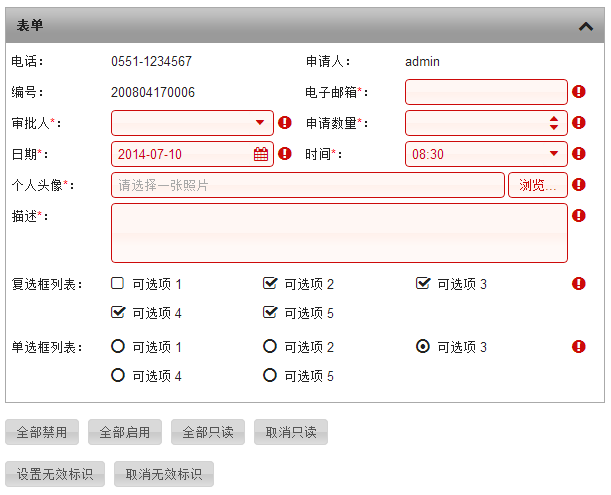Click the error icon beside 描述 textarea
Image resolution: width=611 pixels, height=495 pixels.
click(579, 216)
